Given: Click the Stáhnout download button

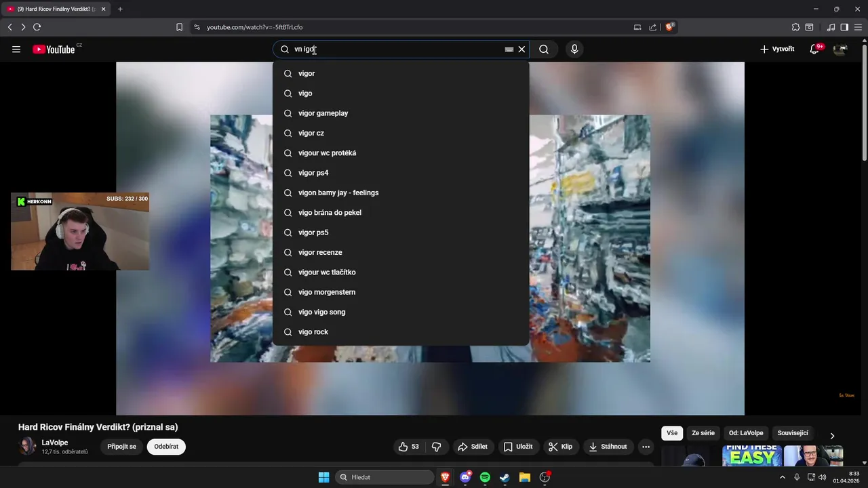Looking at the screenshot, I should click(x=608, y=447).
